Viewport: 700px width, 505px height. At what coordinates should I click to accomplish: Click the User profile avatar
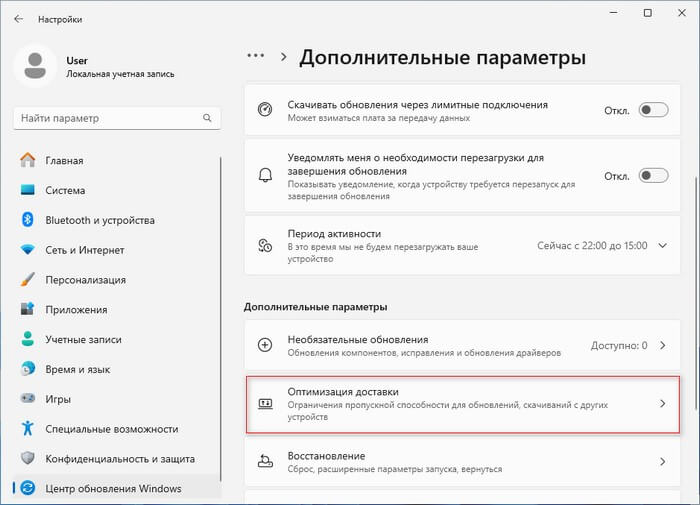[35, 66]
